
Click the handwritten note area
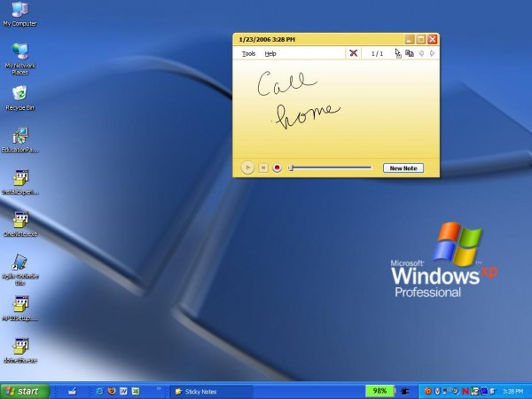click(336, 108)
